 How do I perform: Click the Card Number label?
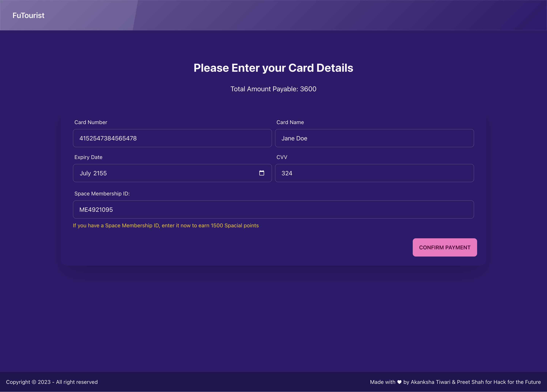(91, 122)
